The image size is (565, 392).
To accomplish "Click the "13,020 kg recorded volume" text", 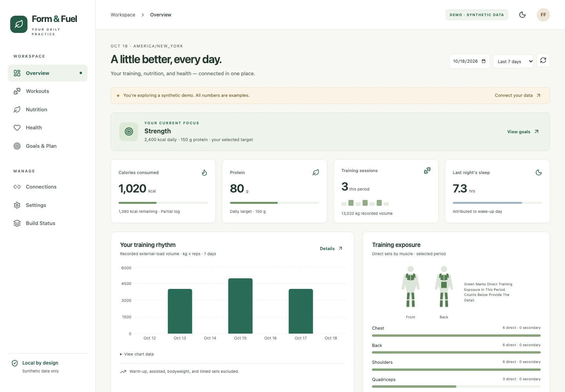I will [367, 214].
